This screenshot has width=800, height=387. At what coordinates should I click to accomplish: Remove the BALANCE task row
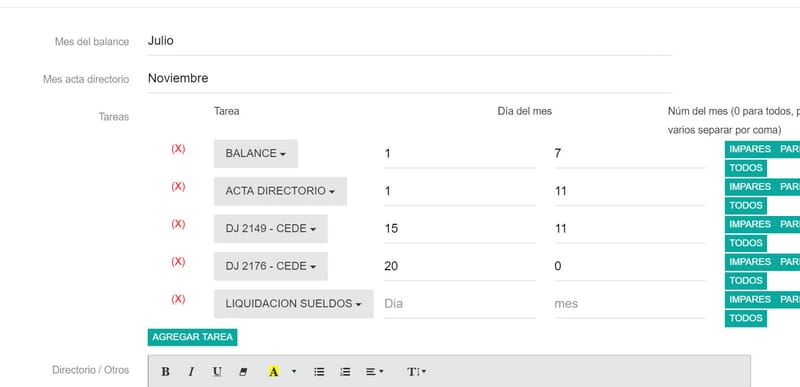(x=178, y=149)
